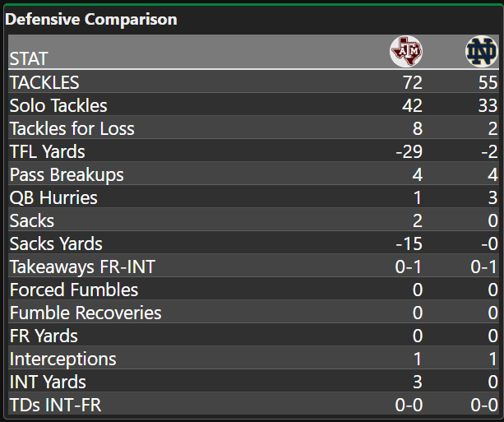Select the STAT column header
504x422 pixels.
(x=29, y=58)
